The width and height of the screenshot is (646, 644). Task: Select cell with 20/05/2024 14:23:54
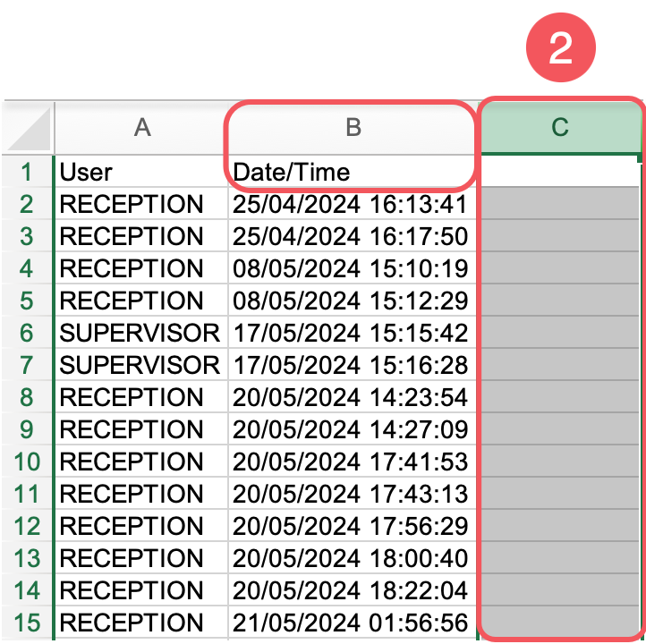351,397
